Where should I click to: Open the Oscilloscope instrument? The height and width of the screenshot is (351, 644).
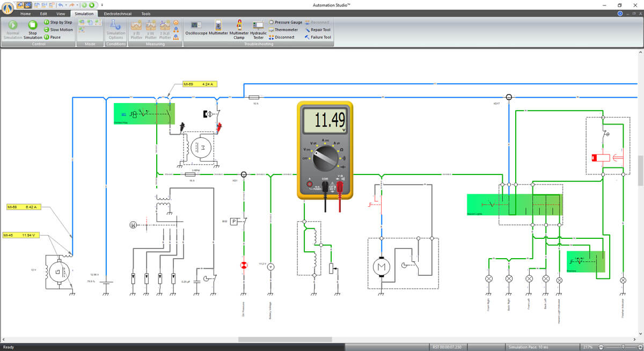tap(196, 29)
